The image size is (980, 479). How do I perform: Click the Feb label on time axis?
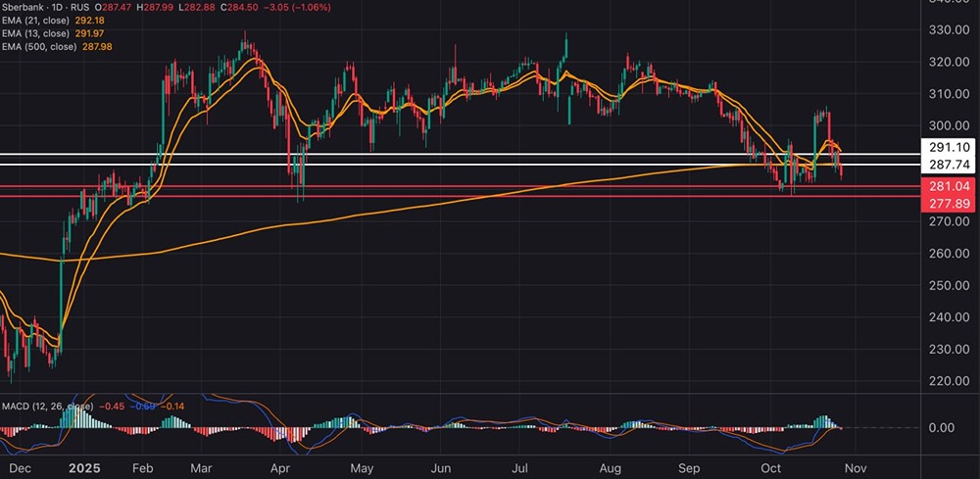(142, 468)
